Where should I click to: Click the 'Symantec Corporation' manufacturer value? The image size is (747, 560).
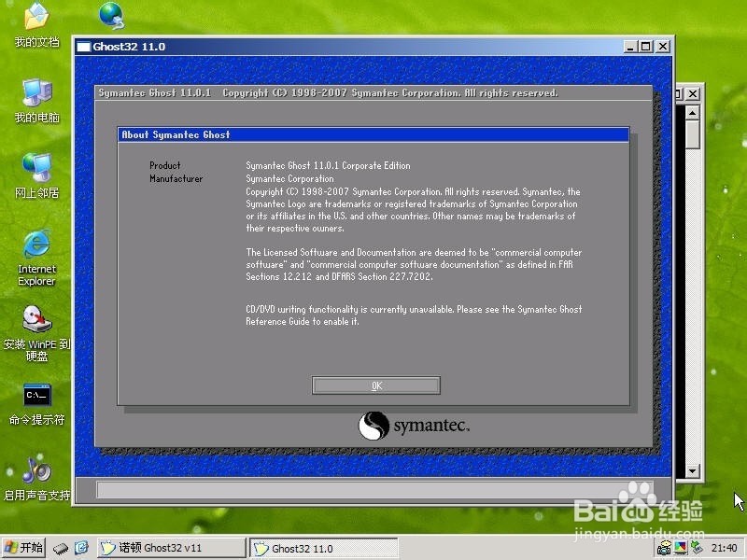289,179
